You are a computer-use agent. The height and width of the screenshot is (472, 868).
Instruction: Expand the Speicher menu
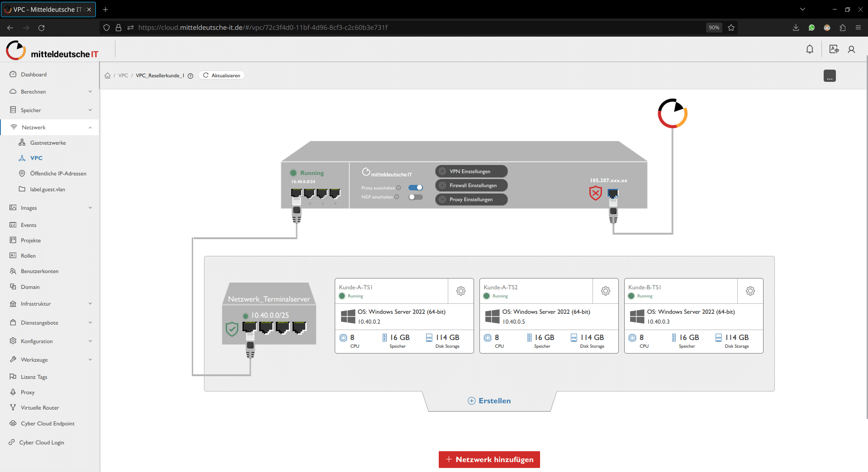click(x=49, y=110)
